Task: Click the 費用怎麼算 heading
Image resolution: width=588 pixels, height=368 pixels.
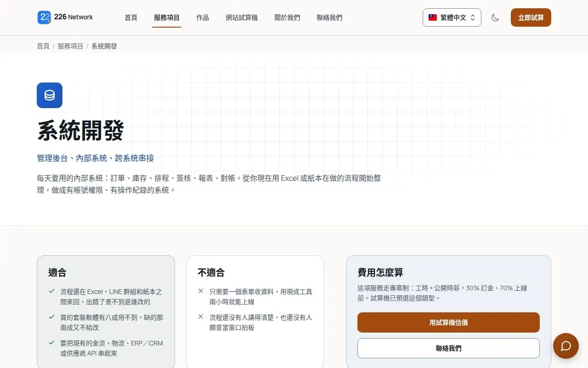Action: pyautogui.click(x=380, y=272)
